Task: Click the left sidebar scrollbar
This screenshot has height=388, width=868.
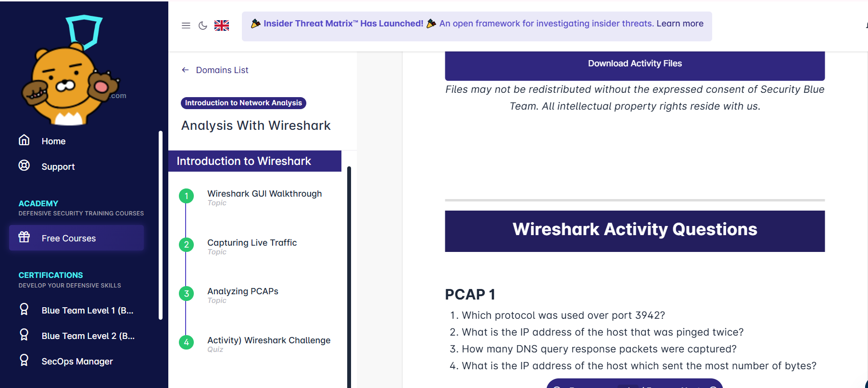Action: point(161,225)
